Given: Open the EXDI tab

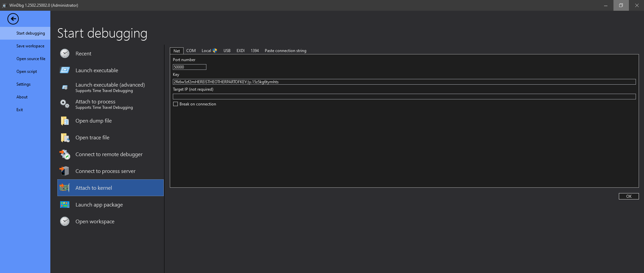Looking at the screenshot, I should (240, 51).
